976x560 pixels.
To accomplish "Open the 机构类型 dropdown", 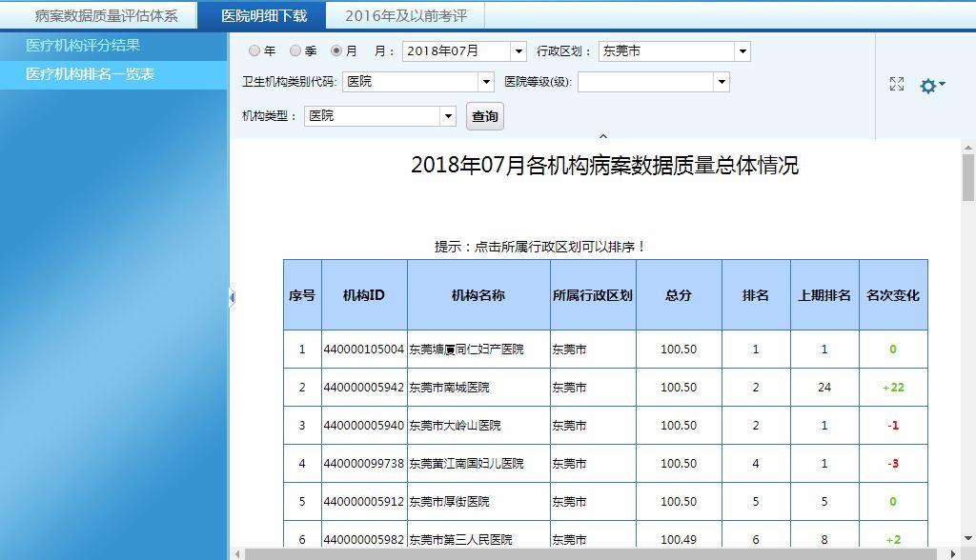I will [448, 116].
